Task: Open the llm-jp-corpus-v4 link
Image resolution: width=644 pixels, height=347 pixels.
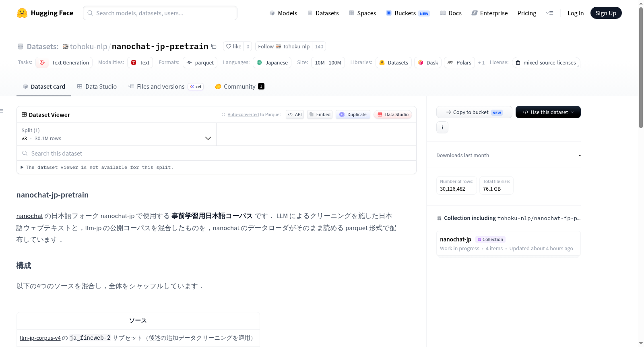Action: (x=40, y=338)
